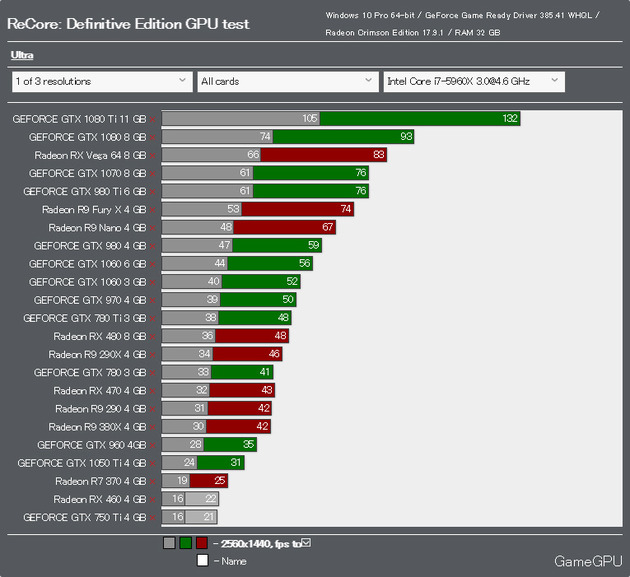This screenshot has height=577, width=630.
Task: Remove GEFORCE GTX 1080 8 GB with its red X
Action: click(153, 137)
